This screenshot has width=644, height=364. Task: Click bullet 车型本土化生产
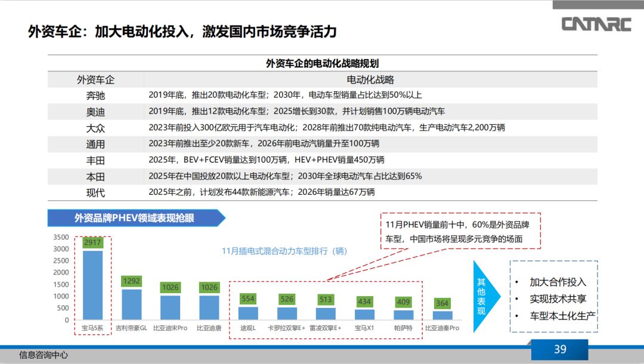point(562,316)
